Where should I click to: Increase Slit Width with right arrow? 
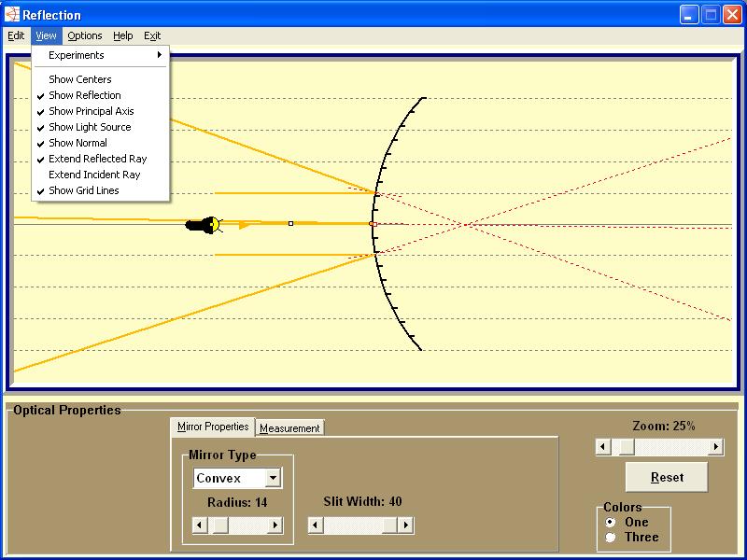pyautogui.click(x=406, y=525)
